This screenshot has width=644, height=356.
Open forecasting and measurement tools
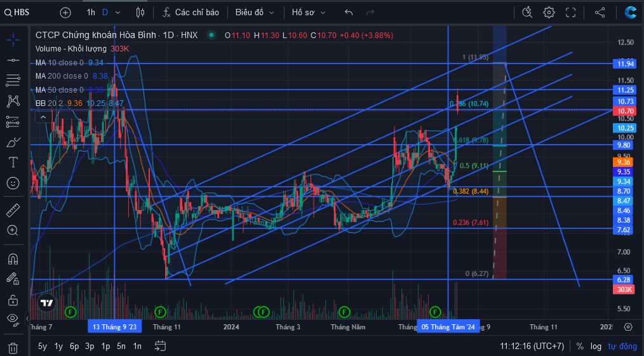(13, 121)
